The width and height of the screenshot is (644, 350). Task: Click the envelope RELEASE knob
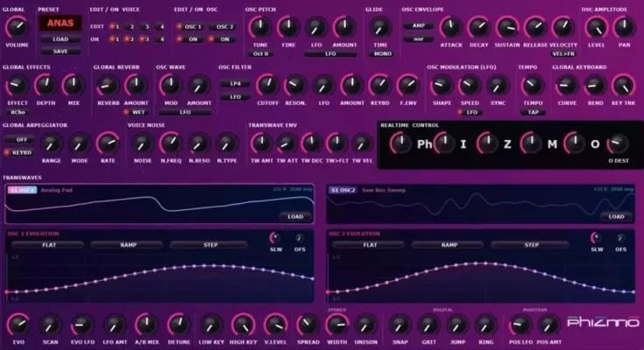[x=535, y=27]
